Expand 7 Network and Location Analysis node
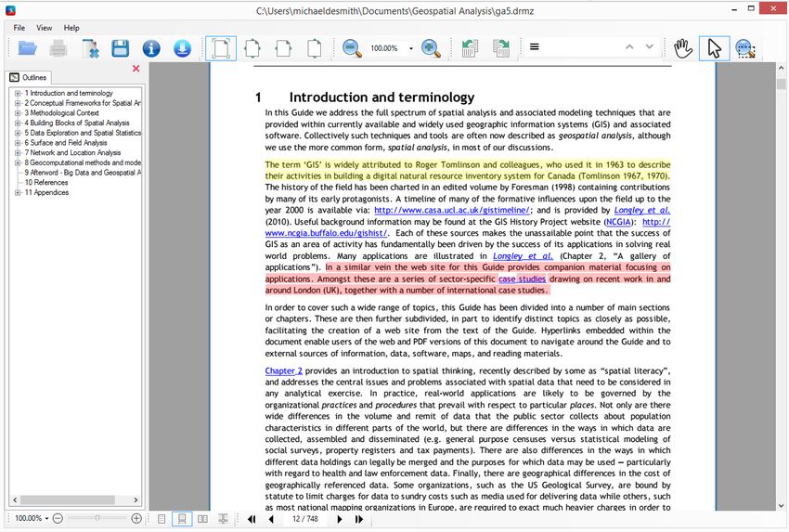Image resolution: width=789 pixels, height=532 pixels. [18, 152]
